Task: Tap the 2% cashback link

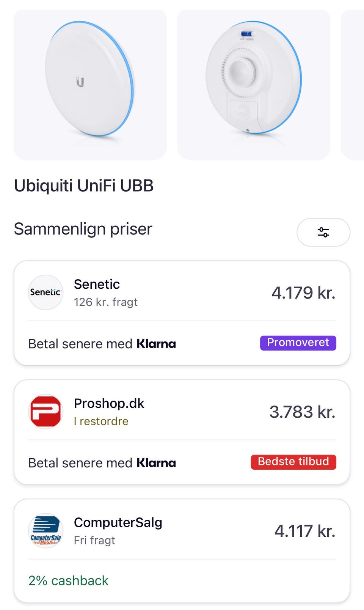Action: click(68, 581)
